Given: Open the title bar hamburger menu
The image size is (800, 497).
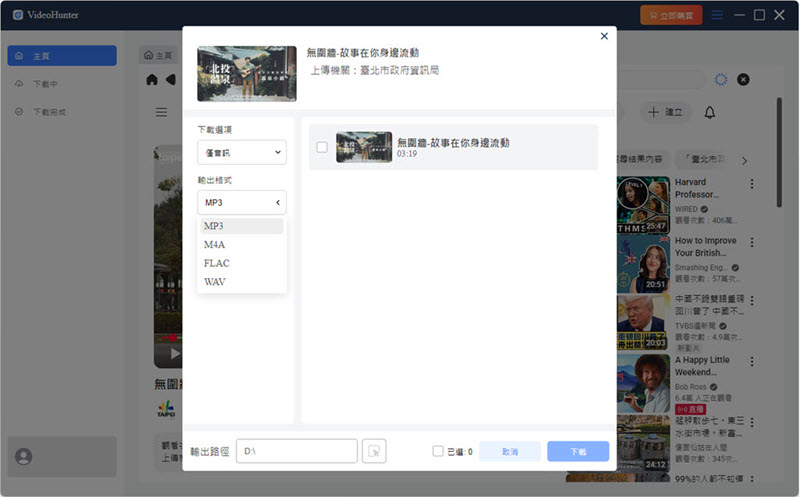Looking at the screenshot, I should (x=717, y=15).
